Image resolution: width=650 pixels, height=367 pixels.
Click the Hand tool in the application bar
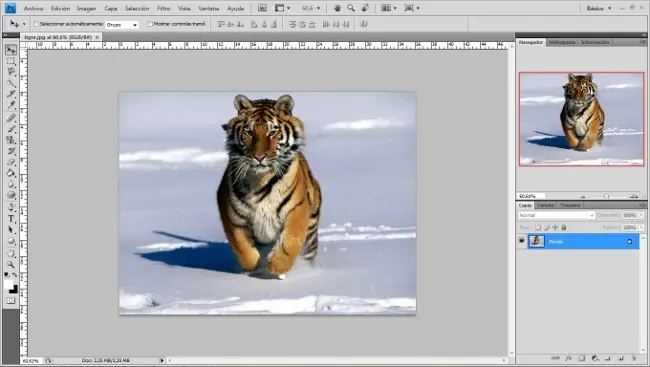[337, 8]
